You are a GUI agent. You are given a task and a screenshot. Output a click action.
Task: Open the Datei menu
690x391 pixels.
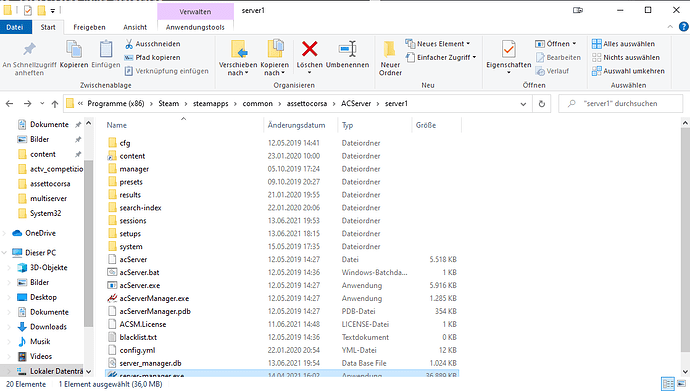15,27
